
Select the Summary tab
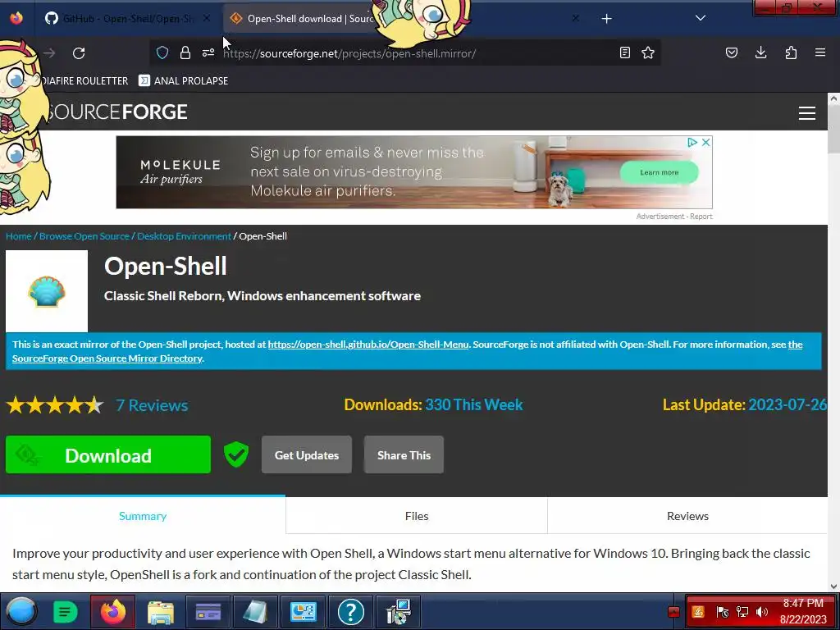click(x=143, y=516)
